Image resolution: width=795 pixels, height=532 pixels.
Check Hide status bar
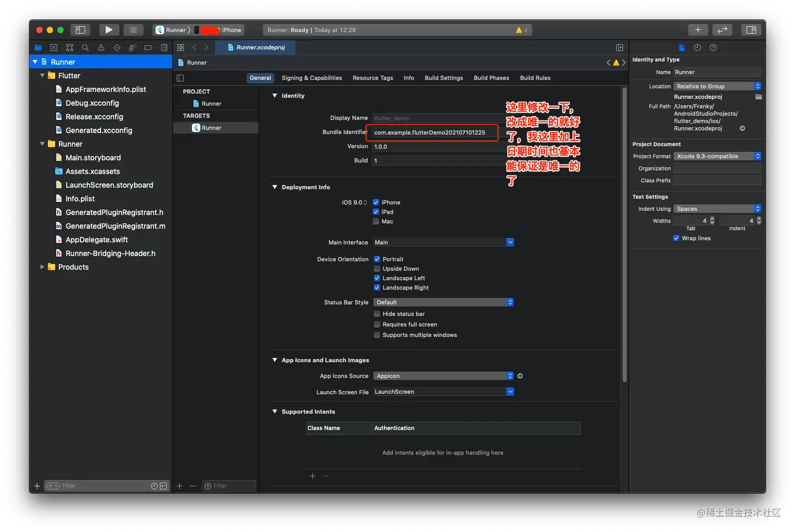(377, 314)
